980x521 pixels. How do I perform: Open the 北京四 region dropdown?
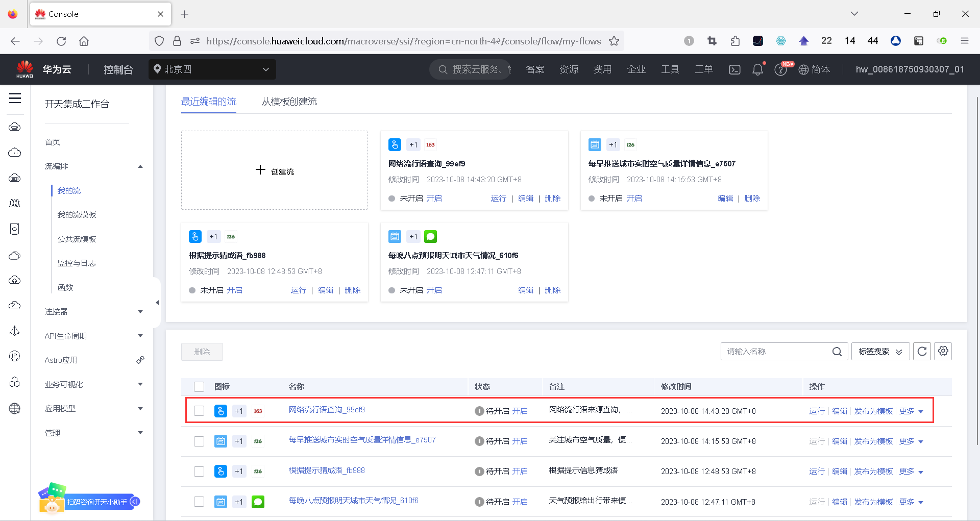click(x=212, y=69)
